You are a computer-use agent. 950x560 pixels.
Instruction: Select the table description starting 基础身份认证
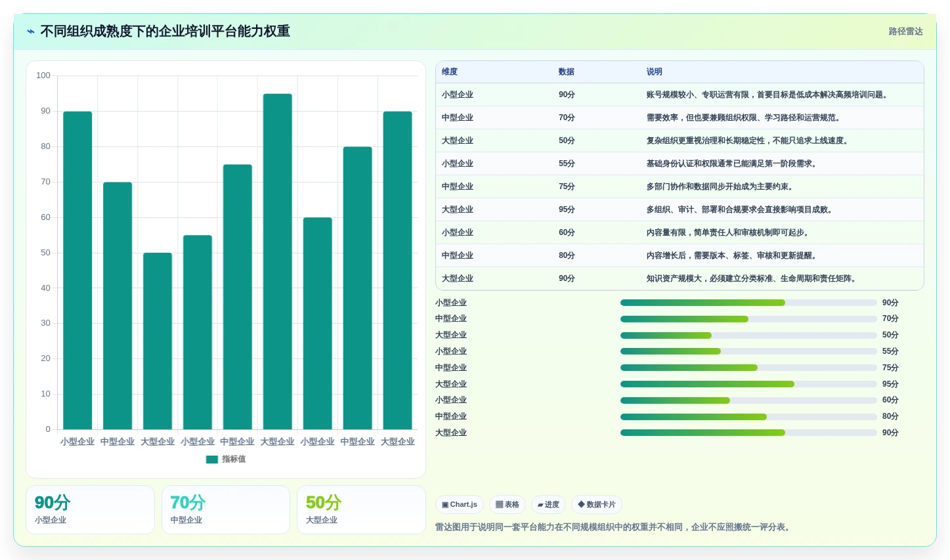click(x=733, y=163)
